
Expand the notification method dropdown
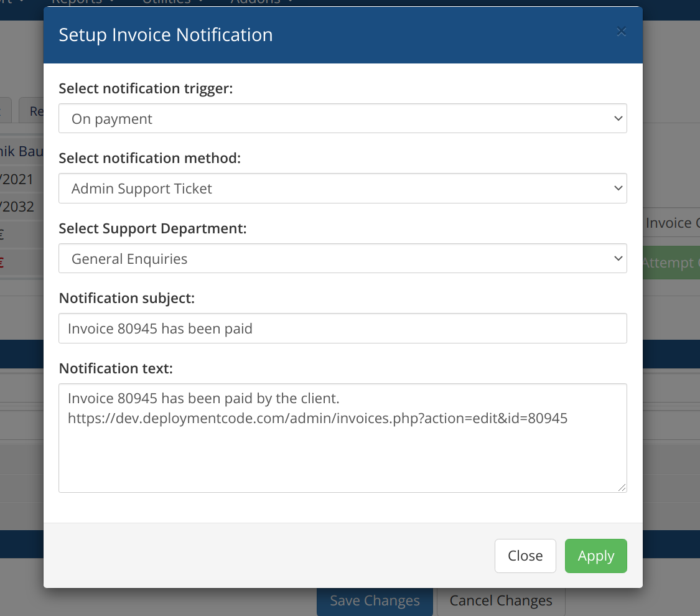(x=342, y=189)
